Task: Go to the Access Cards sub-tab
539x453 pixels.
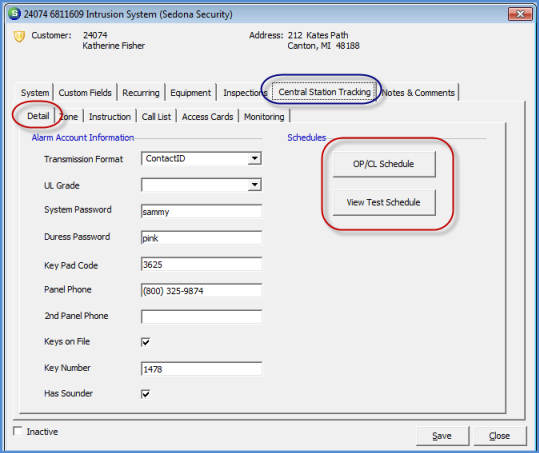Action: click(x=207, y=117)
